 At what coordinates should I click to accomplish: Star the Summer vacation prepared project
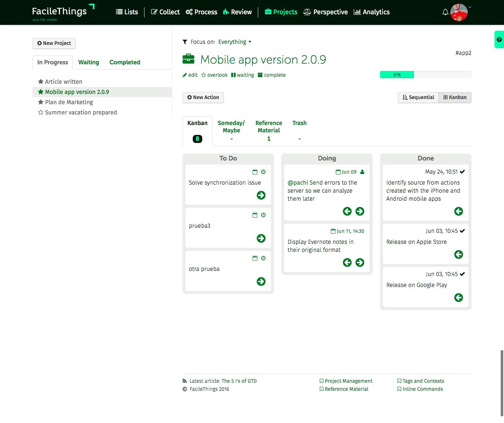(x=41, y=113)
